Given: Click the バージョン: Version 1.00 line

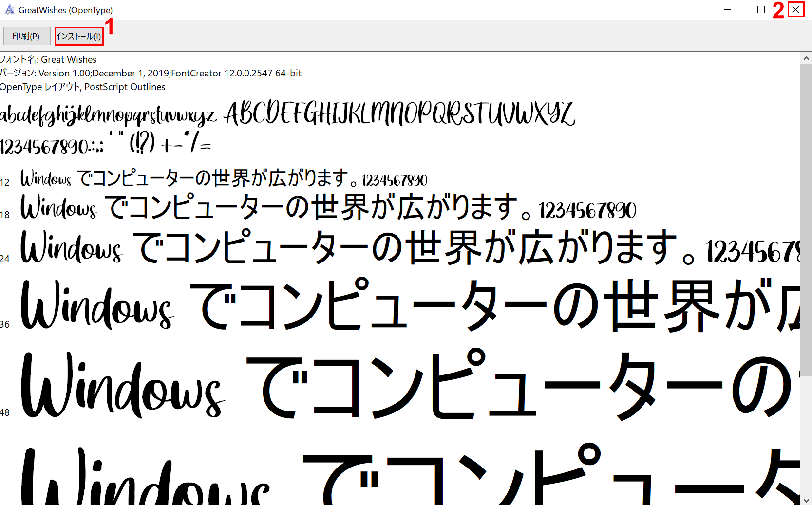Looking at the screenshot, I should pyautogui.click(x=151, y=73).
